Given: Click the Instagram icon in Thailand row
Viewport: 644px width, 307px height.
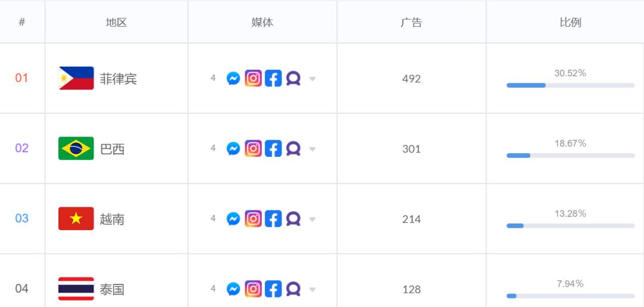Looking at the screenshot, I should [x=253, y=289].
